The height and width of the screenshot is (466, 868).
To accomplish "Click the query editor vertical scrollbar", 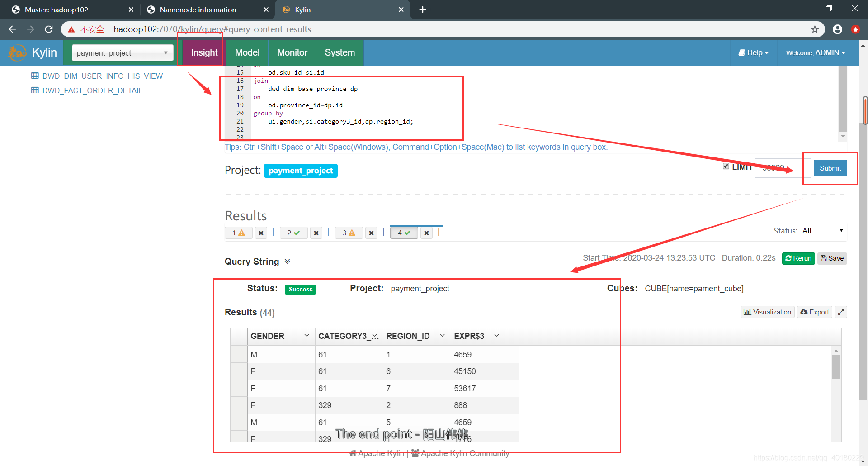I will point(843,98).
